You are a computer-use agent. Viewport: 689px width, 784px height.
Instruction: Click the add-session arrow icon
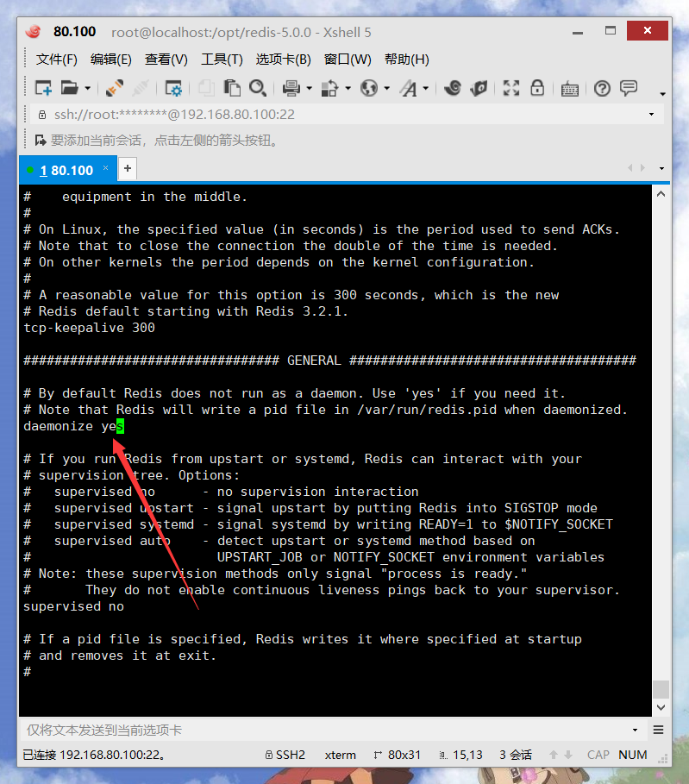click(41, 141)
